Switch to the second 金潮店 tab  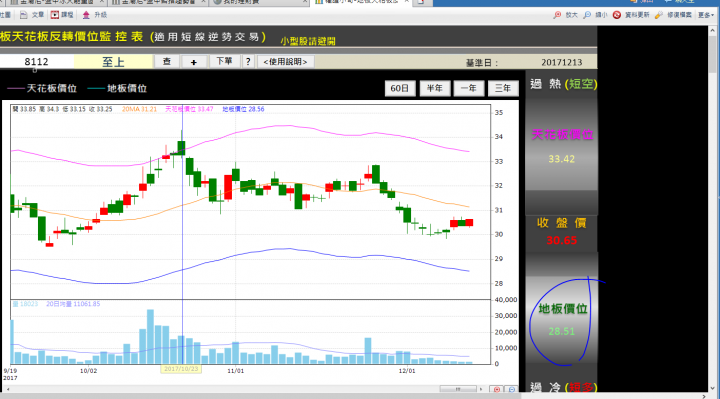point(158,2)
